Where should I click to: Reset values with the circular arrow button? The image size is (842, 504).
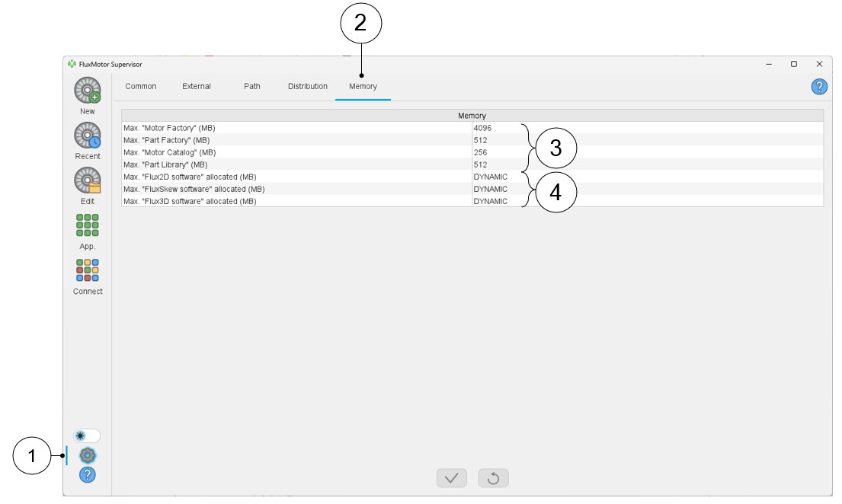pyautogui.click(x=494, y=477)
